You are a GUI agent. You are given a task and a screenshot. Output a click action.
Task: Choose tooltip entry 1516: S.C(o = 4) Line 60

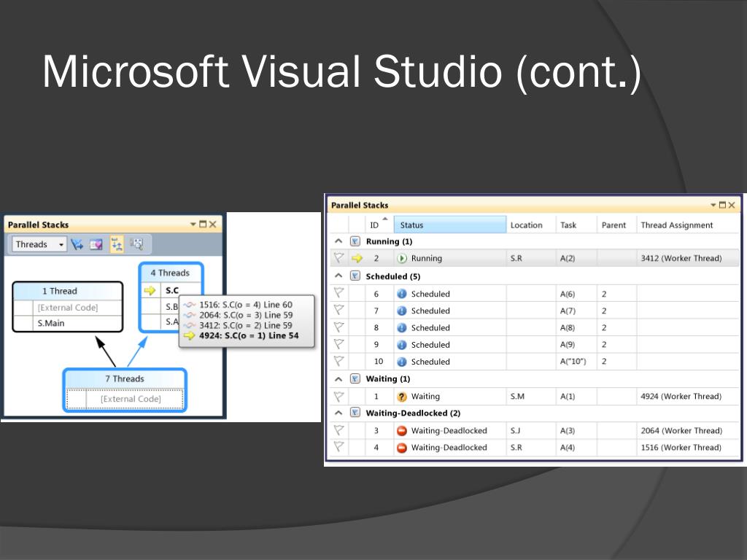pyautogui.click(x=246, y=305)
